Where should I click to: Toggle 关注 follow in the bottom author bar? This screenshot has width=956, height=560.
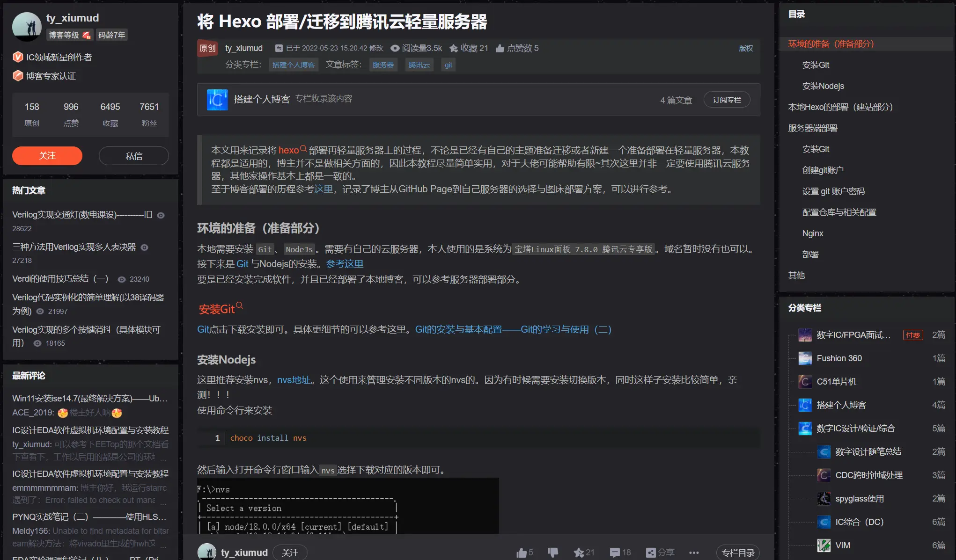coord(290,553)
